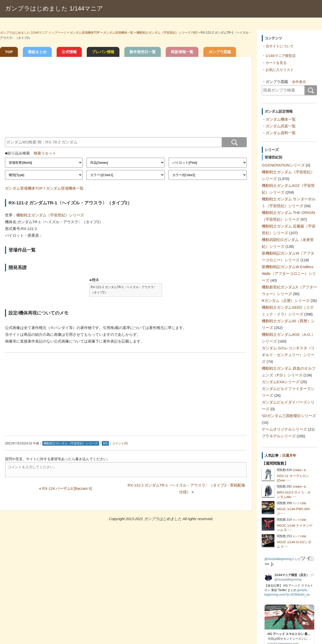Open the パイロット[Pilot] dropdown

click(x=207, y=163)
